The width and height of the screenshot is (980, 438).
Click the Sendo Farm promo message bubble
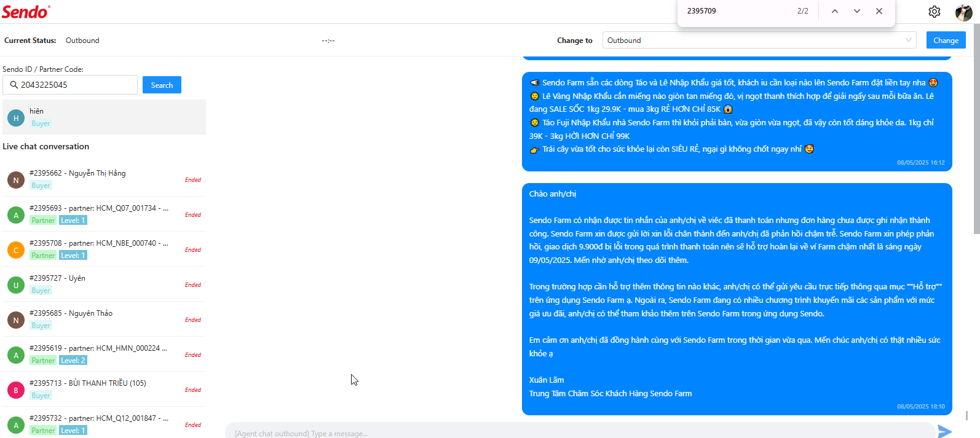737,122
